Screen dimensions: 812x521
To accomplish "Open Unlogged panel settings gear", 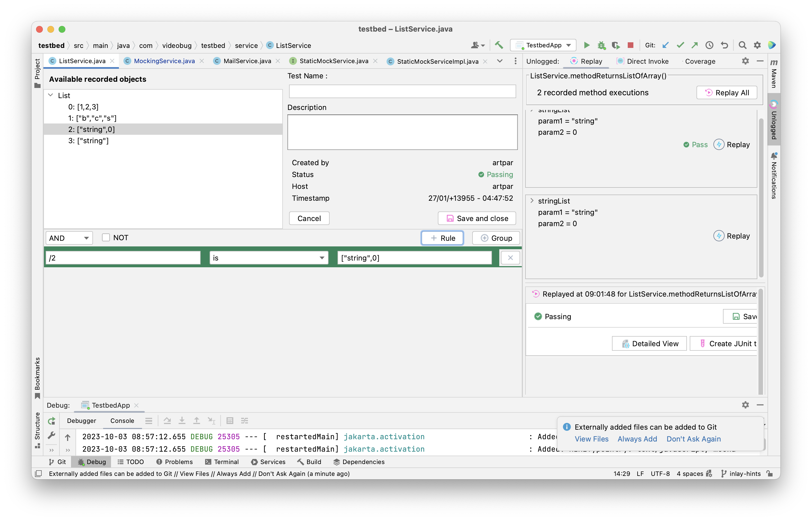I will tap(746, 61).
